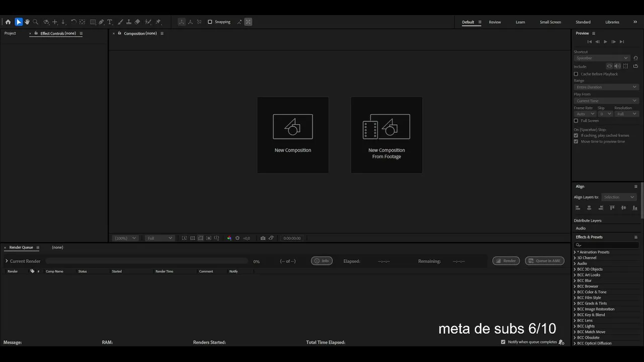Toggle Notify when queue completes checkbox
Viewport: 644px width, 362px height.
coord(503,342)
